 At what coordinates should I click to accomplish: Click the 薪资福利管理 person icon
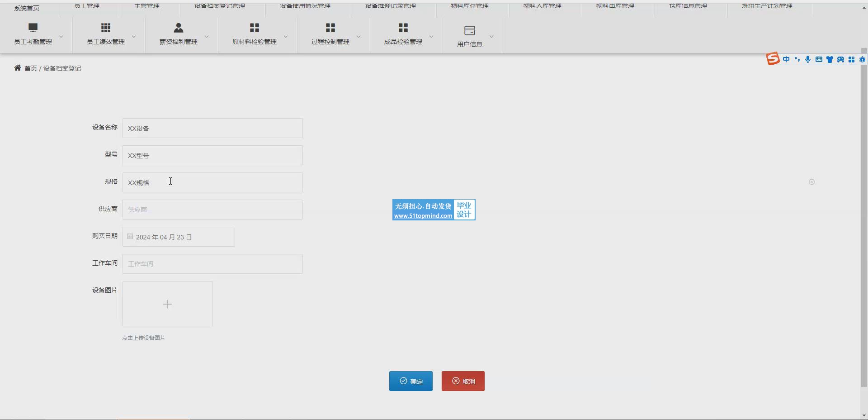(x=179, y=28)
